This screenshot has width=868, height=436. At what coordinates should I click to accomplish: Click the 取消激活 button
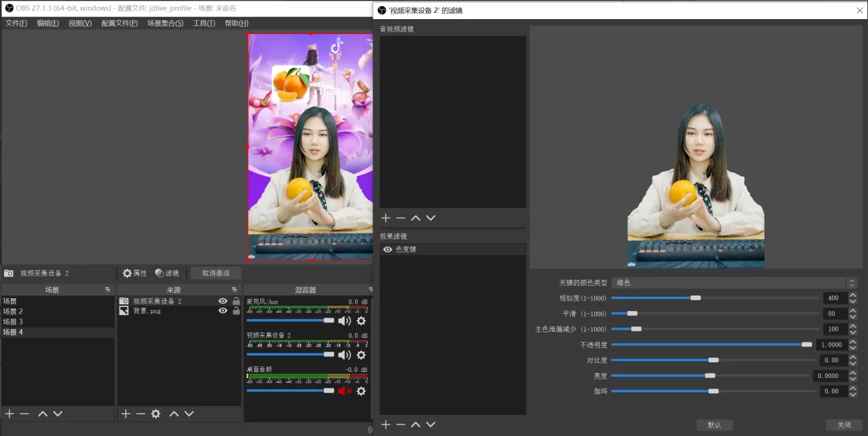point(216,273)
